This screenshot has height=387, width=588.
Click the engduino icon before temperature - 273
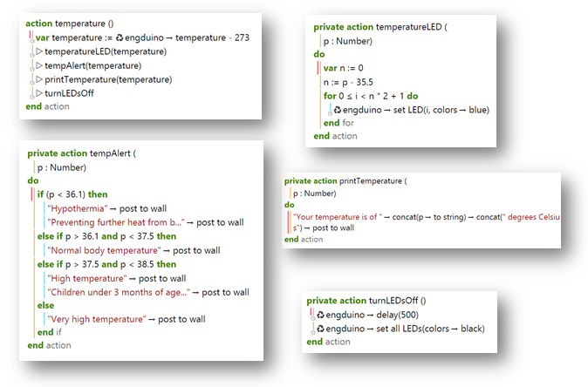[120, 38]
